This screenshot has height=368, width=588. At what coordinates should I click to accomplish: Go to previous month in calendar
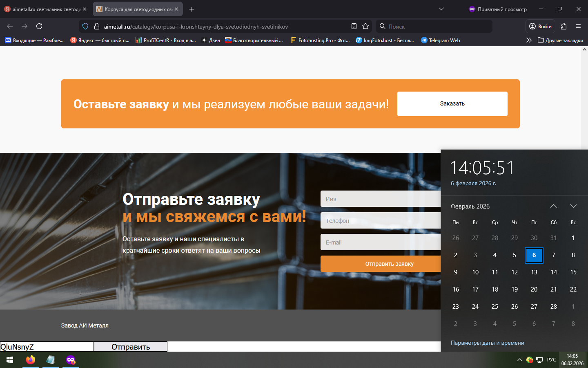pyautogui.click(x=553, y=206)
